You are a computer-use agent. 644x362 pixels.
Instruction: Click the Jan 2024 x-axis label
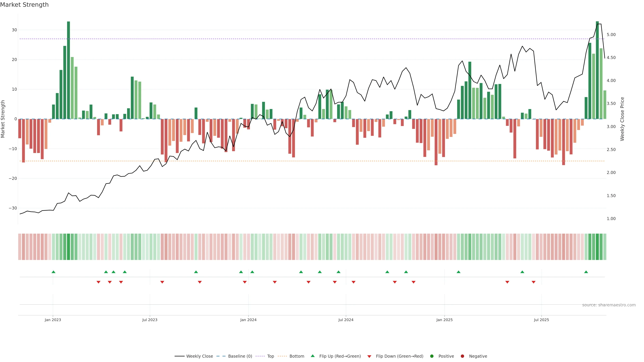248,320
